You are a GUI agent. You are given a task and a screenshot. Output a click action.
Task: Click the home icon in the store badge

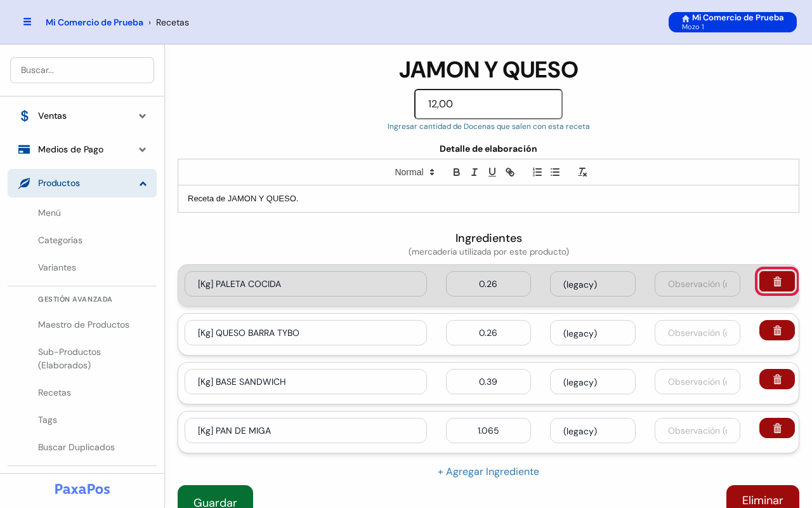coord(686,18)
